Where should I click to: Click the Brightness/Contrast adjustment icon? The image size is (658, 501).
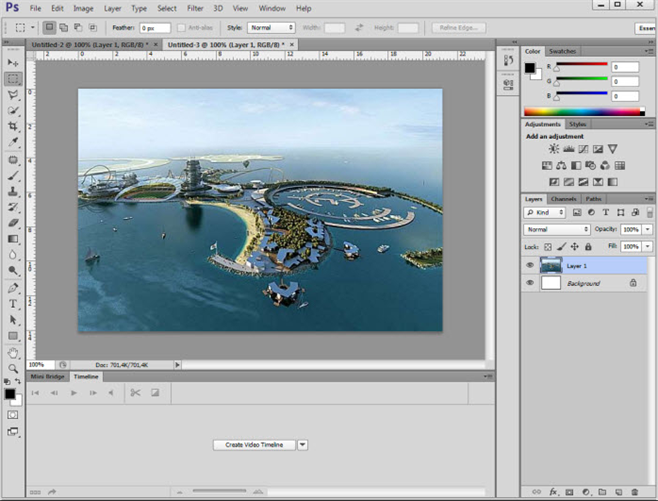(x=554, y=149)
